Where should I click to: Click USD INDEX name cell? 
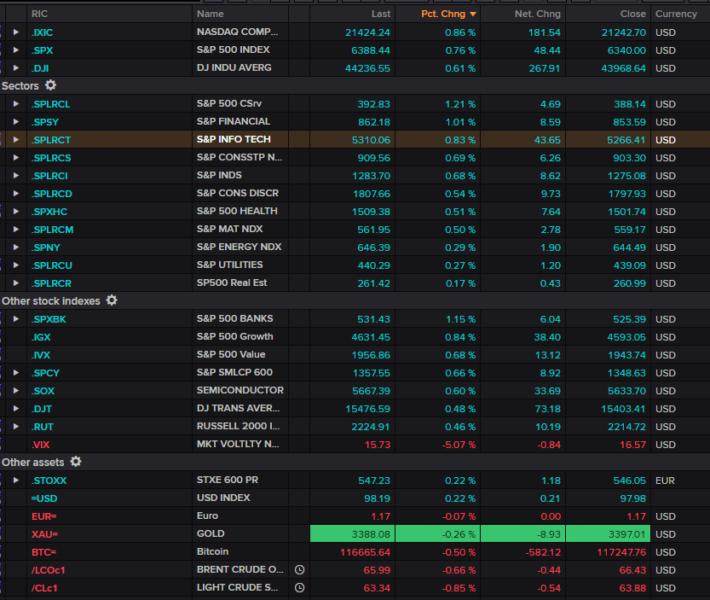click(223, 498)
